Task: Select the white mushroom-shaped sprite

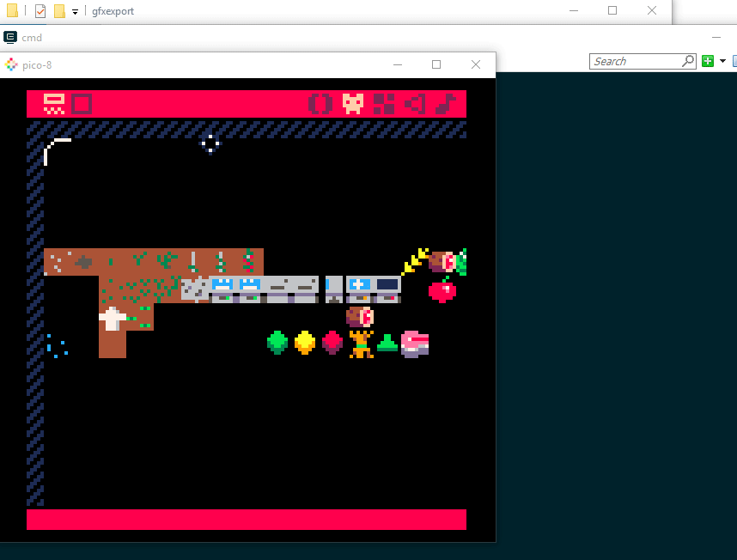Action: point(113,319)
